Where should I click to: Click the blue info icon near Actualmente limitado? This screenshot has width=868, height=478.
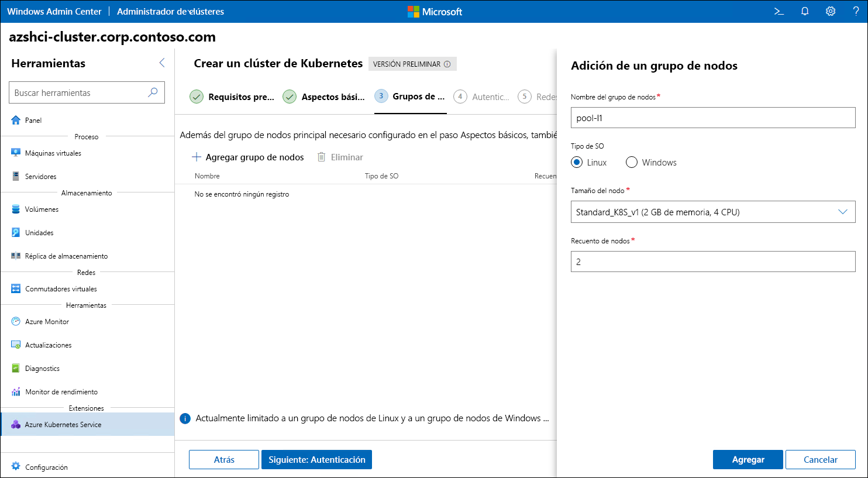click(185, 418)
